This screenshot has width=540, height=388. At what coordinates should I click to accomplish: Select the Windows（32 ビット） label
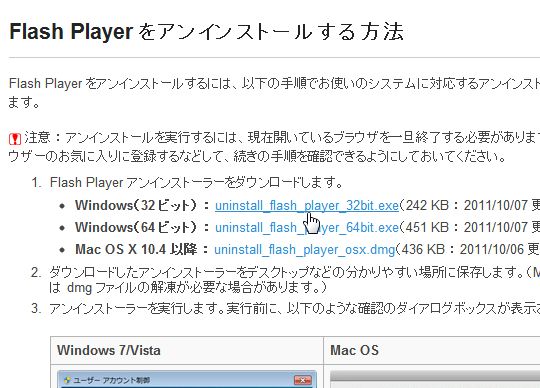coord(136,205)
